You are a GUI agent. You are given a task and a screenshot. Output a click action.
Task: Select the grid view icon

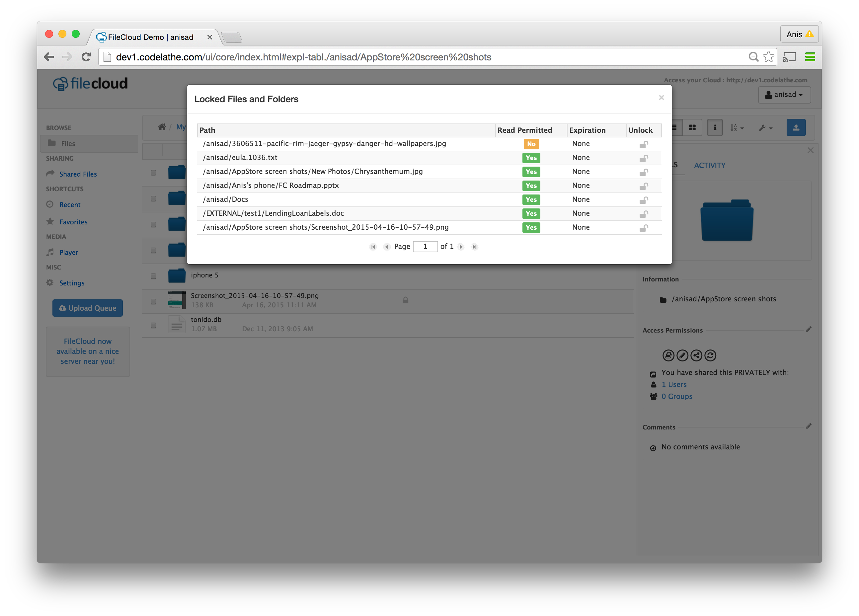[x=693, y=128]
